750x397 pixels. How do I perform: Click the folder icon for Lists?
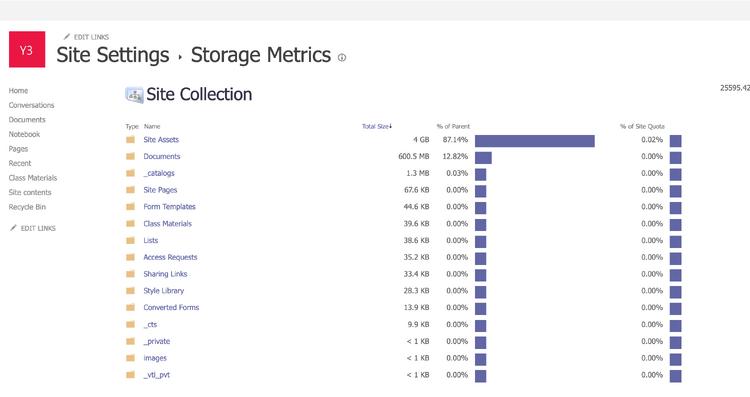130,240
